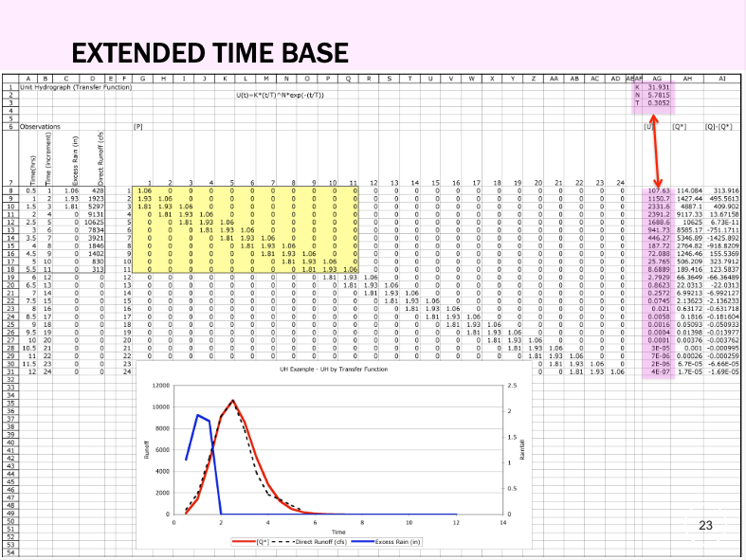Select [U] value 4E-07 in the last row
Viewport: 746px width, 560px height.
tap(661, 371)
